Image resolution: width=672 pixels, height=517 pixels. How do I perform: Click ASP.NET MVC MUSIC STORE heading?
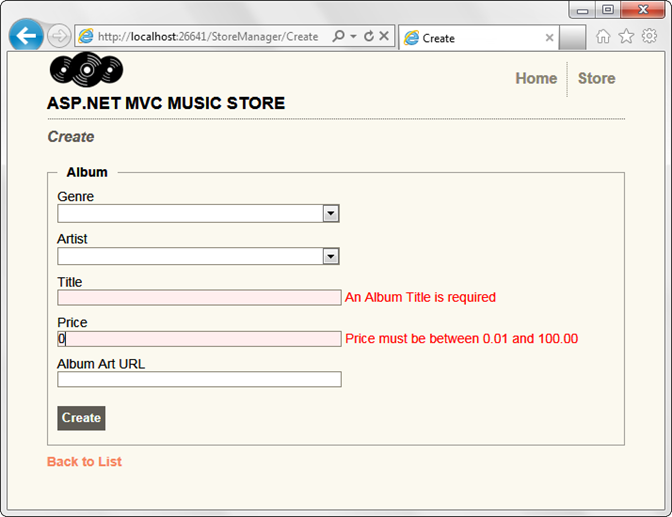pos(166,103)
